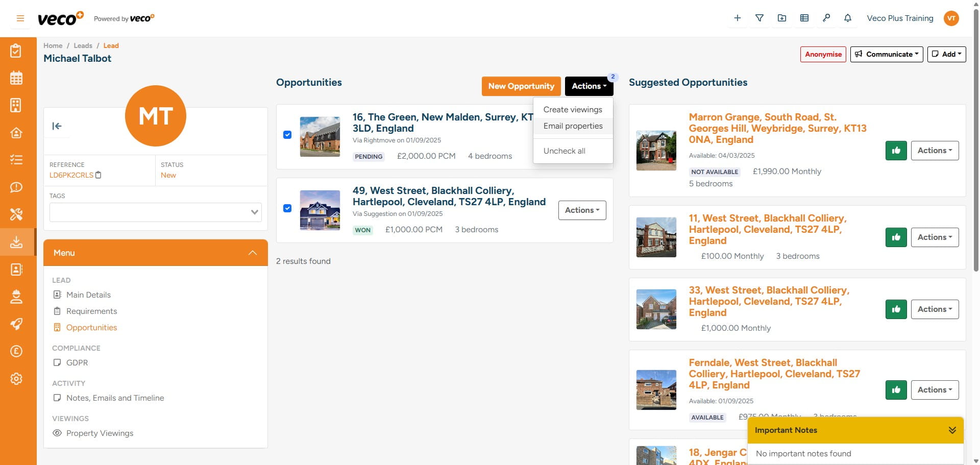The height and width of the screenshot is (465, 980).
Task: Open Notes, Emails and Timeline
Action: pos(115,398)
